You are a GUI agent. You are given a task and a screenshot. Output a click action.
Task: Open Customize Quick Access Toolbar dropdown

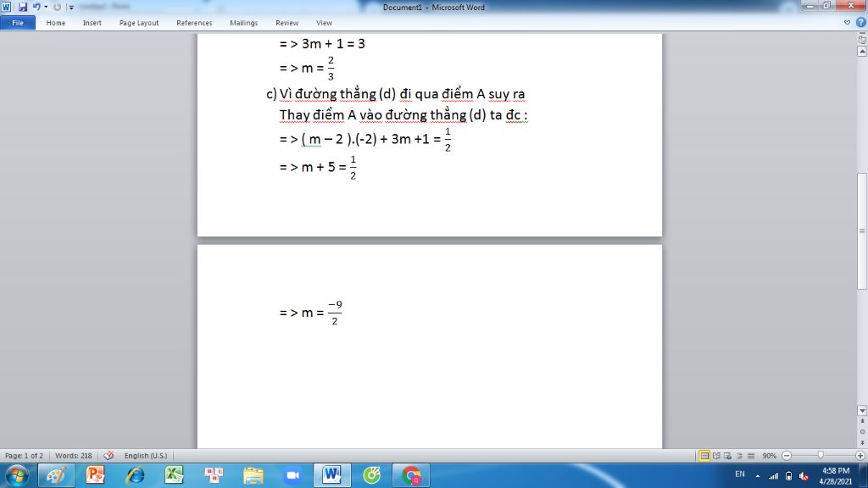coord(71,7)
